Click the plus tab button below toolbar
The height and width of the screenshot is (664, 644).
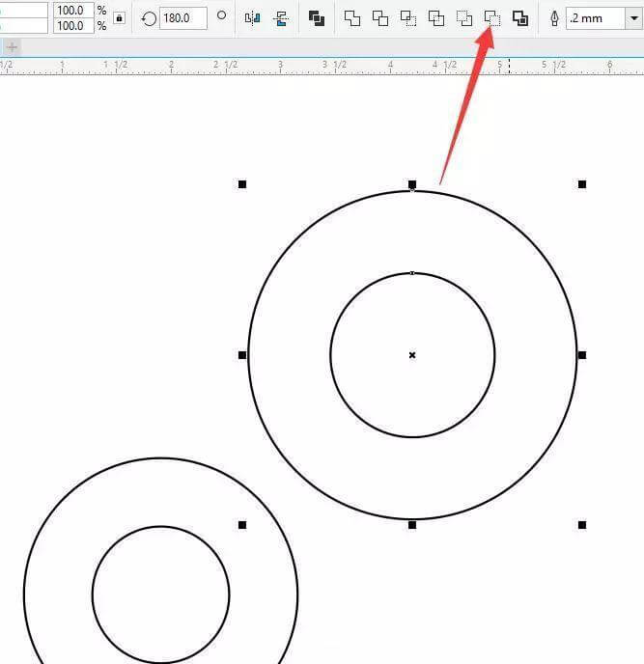click(12, 46)
